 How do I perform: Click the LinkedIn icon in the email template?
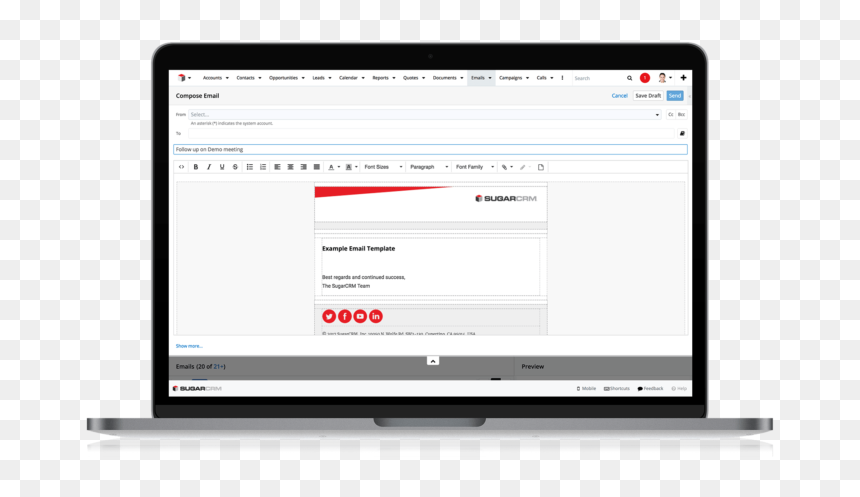pos(376,317)
